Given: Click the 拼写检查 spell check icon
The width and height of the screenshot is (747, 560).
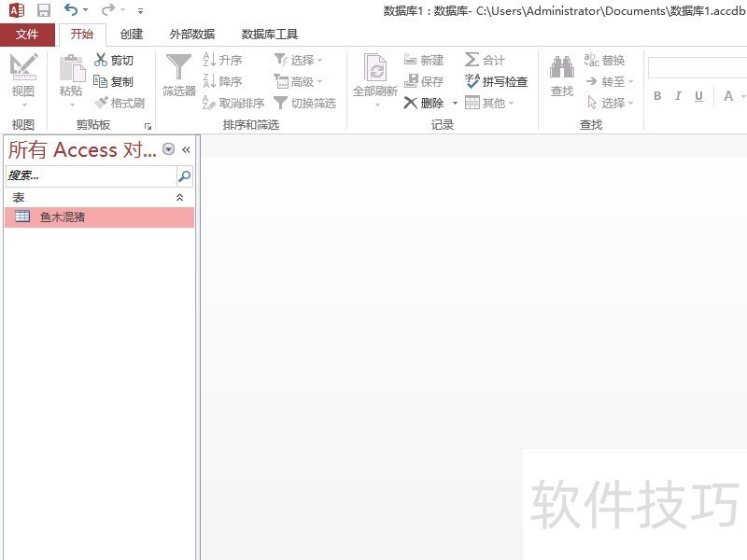Looking at the screenshot, I should tap(472, 81).
